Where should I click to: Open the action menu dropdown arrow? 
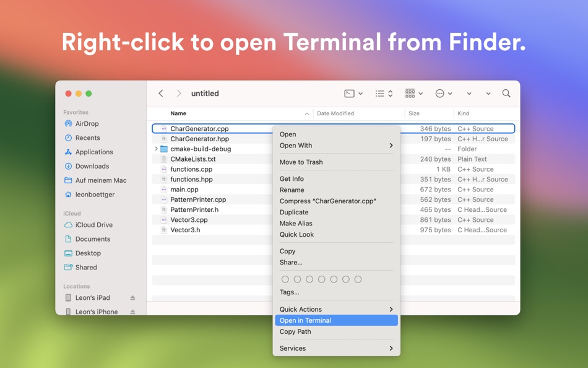click(x=450, y=94)
